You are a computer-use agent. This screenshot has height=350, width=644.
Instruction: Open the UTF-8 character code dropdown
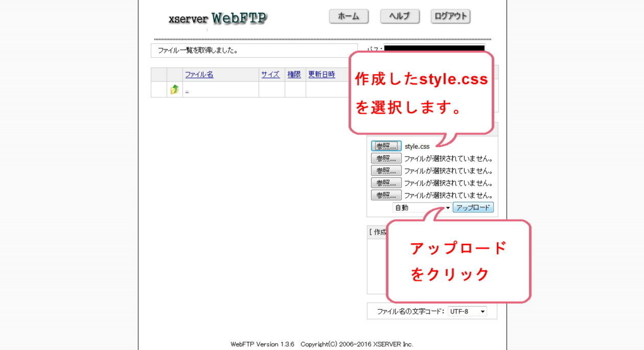tap(467, 312)
